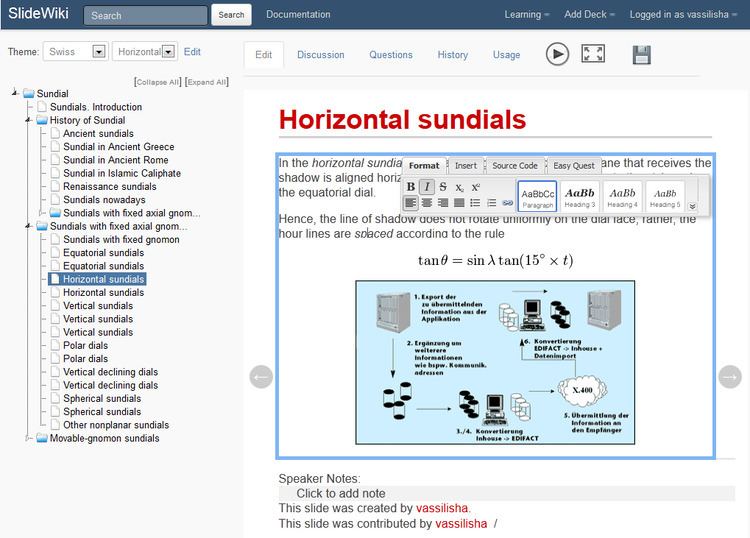Enter fullscreen presentation mode
This screenshot has height=538, width=750.
(x=593, y=54)
